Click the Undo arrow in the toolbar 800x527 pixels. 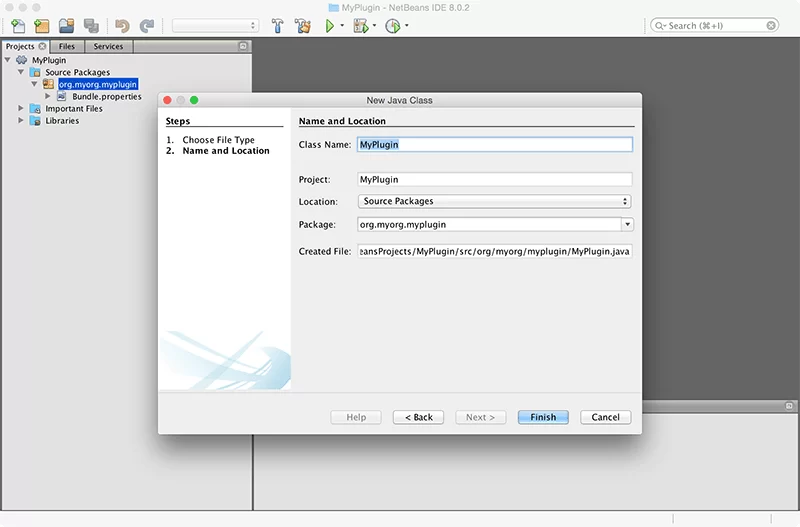122,26
